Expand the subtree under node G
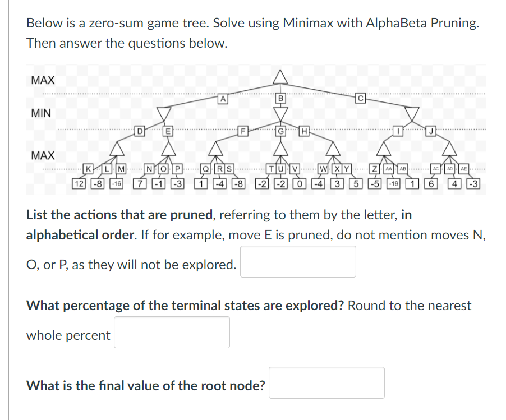 281,131
